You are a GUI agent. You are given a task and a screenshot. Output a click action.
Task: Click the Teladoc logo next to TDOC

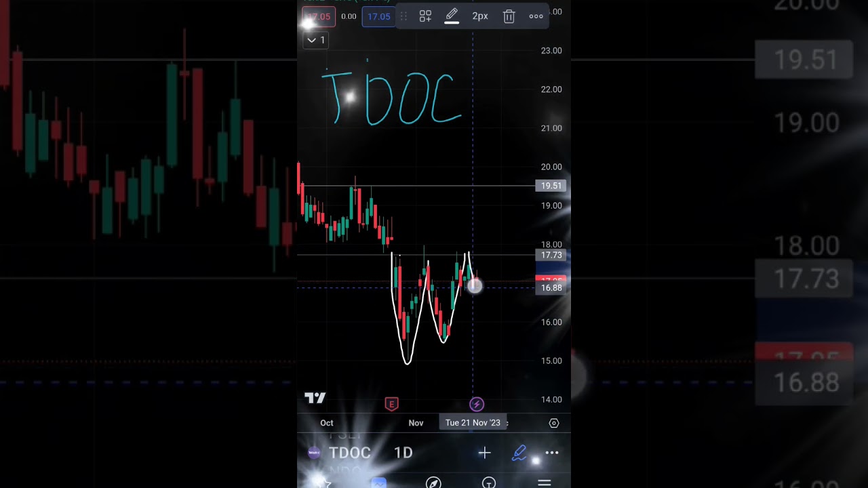point(314,453)
